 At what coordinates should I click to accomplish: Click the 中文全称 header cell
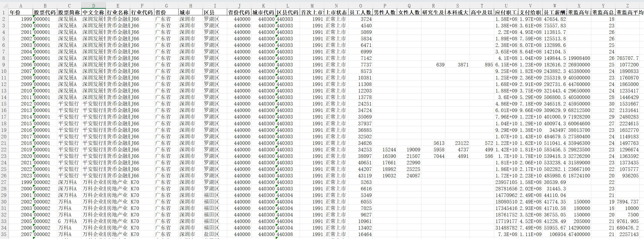94,12
